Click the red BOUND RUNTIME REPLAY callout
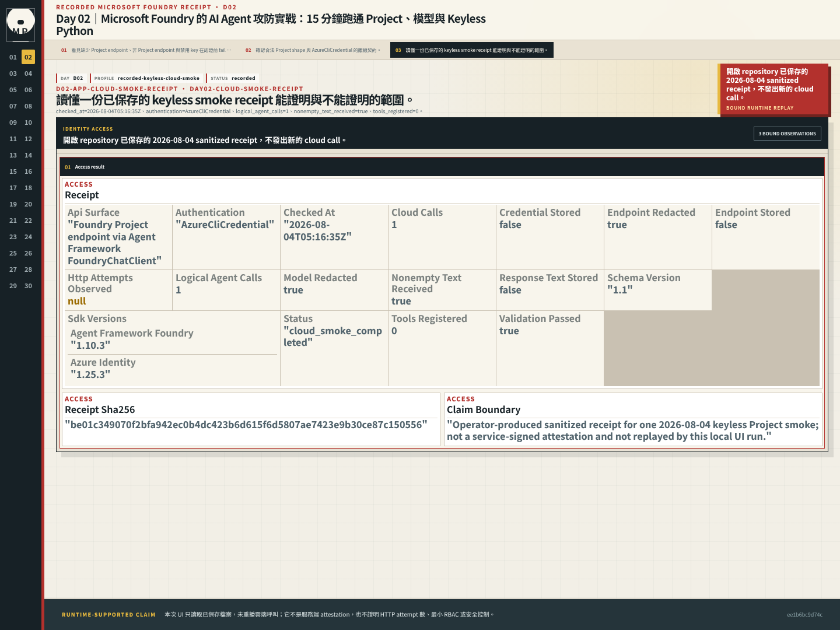840x630 pixels. 773,89
